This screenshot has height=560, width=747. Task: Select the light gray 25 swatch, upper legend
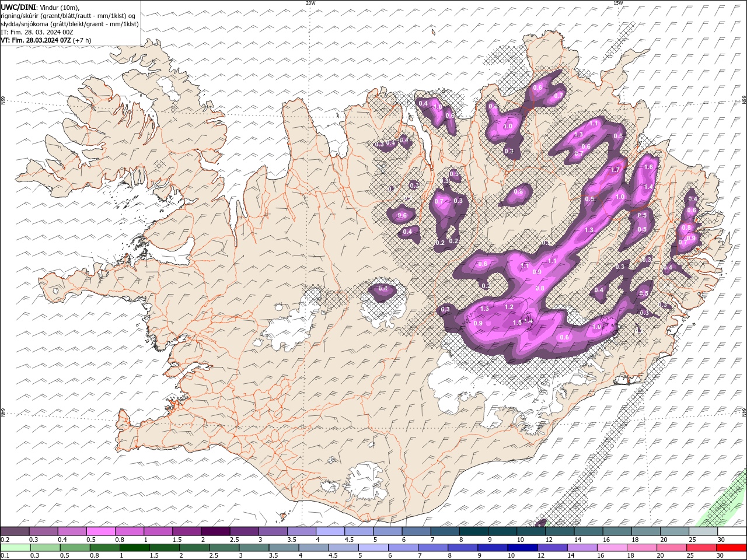pos(703,531)
